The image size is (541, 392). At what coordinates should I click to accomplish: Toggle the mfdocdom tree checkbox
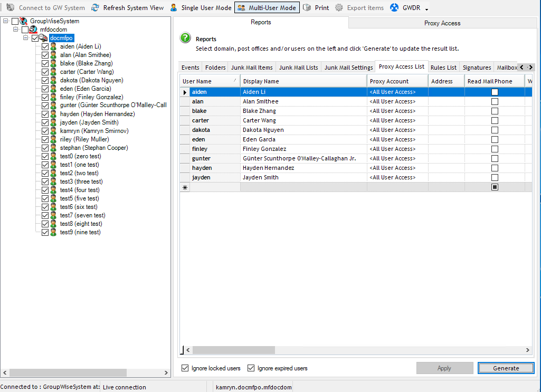(25, 30)
